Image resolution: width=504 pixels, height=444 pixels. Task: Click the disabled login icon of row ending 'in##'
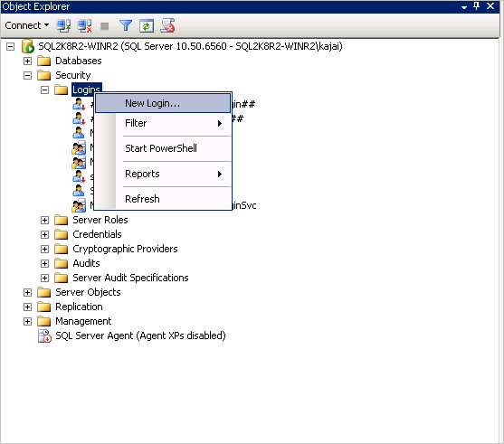[x=79, y=104]
